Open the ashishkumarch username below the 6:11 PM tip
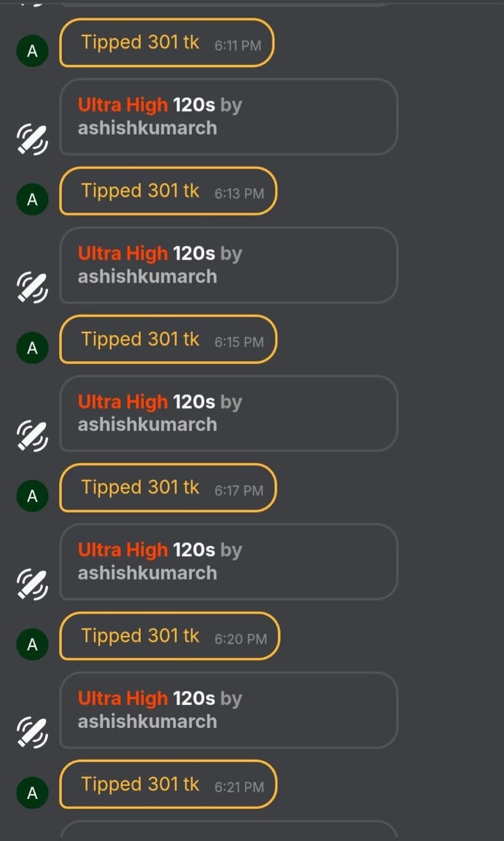 (147, 127)
